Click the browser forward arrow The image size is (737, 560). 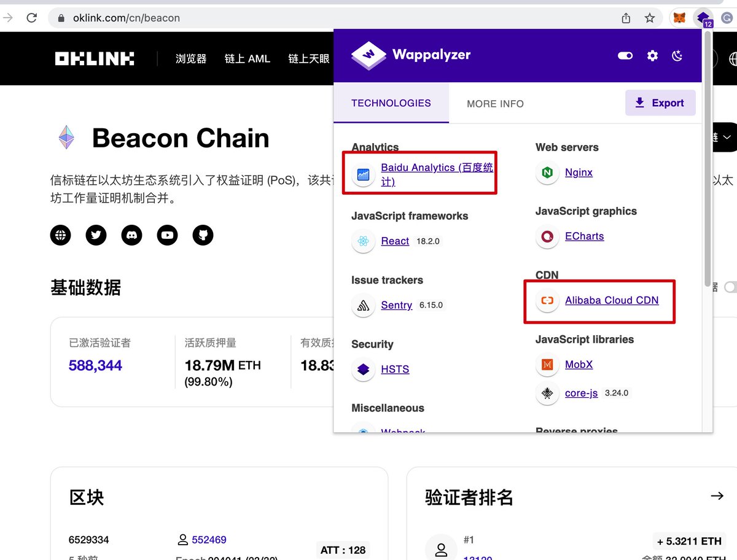click(x=8, y=18)
